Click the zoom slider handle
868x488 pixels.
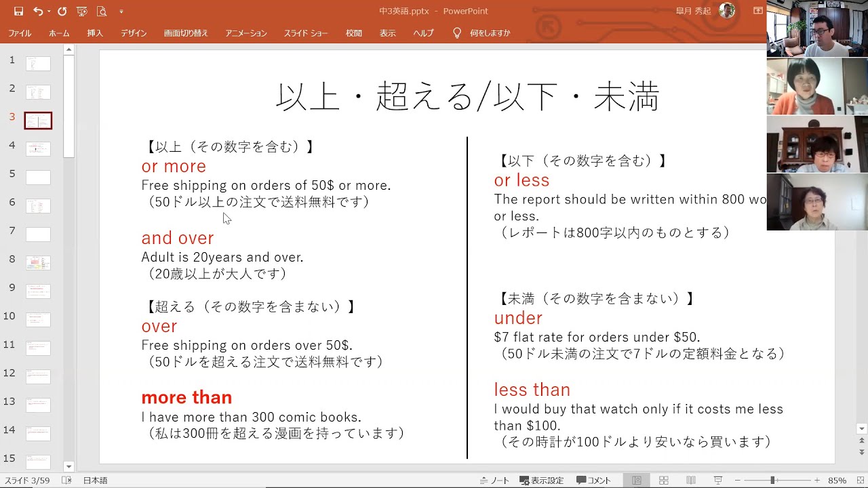772,481
